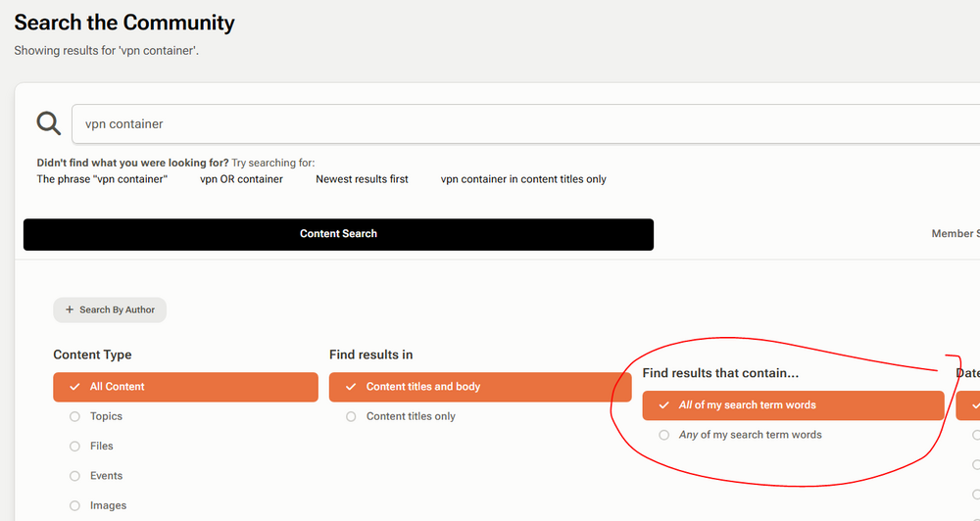Choose Content titles only option

401,416
